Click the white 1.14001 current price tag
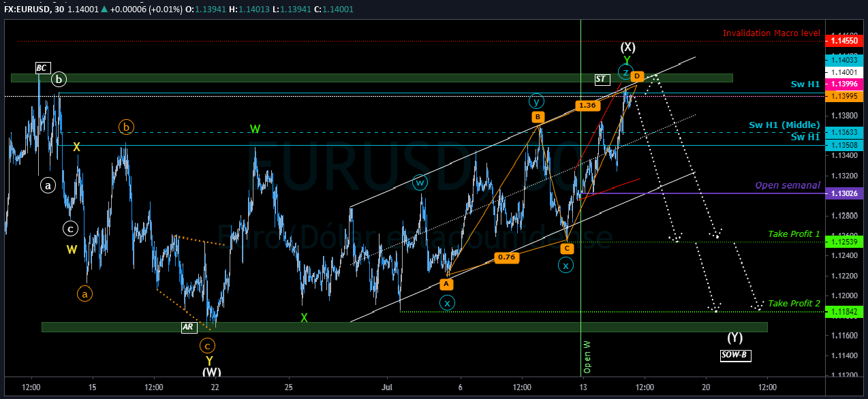 coord(845,72)
